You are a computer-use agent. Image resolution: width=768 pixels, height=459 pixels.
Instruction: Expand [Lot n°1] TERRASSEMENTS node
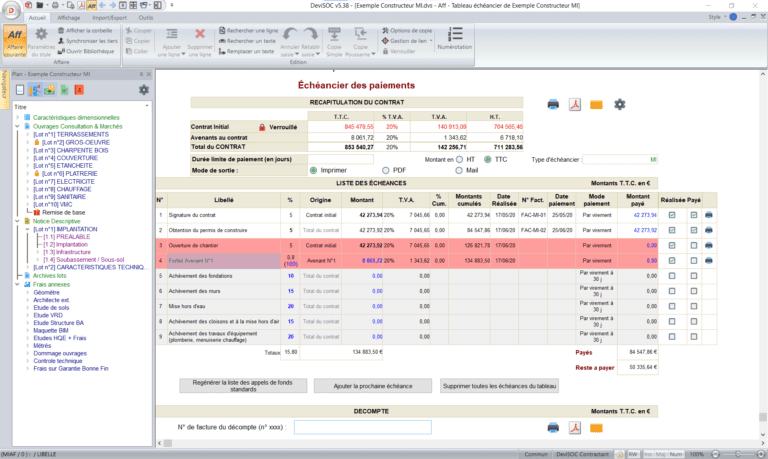28,134
